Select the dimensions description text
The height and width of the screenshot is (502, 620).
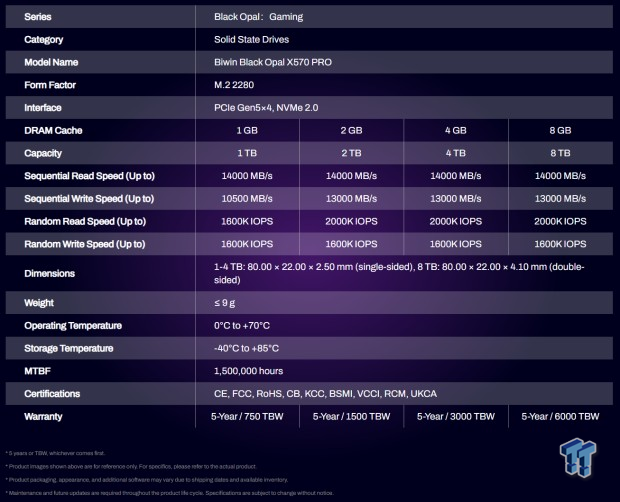click(x=399, y=273)
